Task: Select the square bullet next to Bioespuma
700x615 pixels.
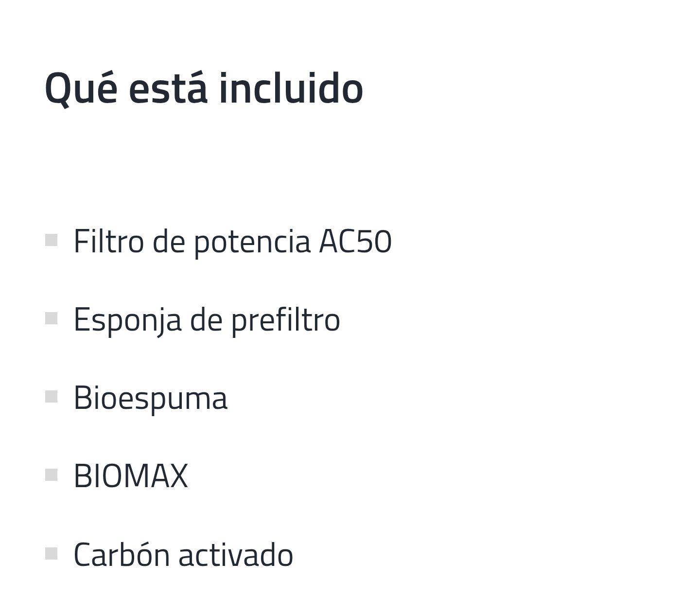Action: click(x=51, y=397)
